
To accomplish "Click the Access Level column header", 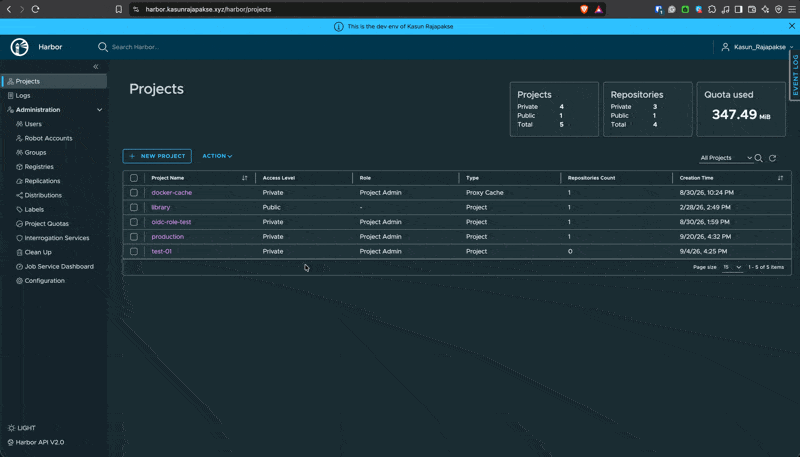I will [x=279, y=178].
